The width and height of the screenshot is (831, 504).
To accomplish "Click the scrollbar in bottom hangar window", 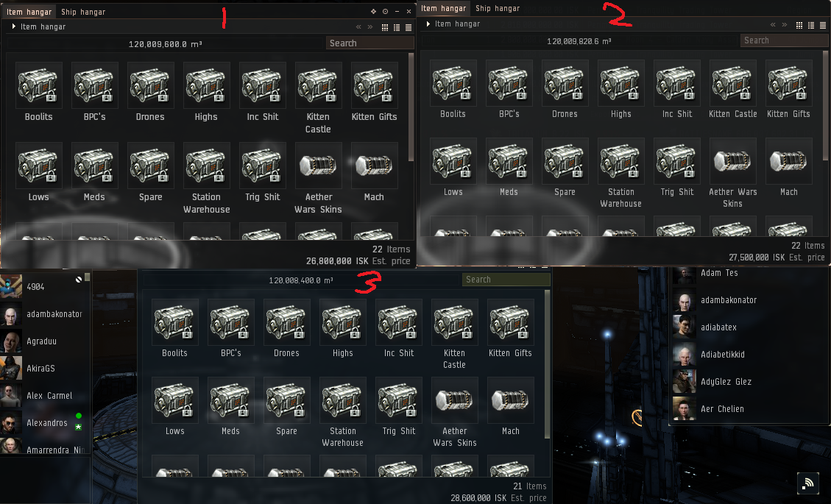I will 548,364.
